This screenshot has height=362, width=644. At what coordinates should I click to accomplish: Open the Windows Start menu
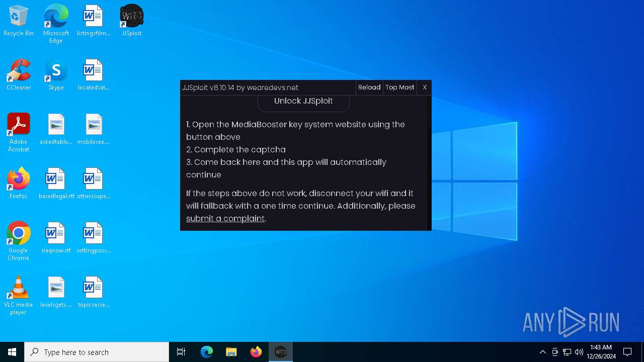point(12,352)
